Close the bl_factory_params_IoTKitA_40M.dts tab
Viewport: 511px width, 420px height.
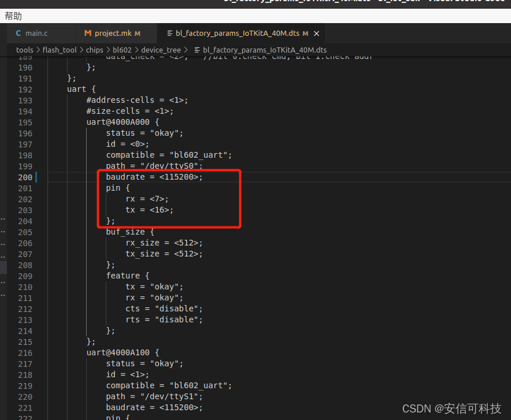click(316, 34)
